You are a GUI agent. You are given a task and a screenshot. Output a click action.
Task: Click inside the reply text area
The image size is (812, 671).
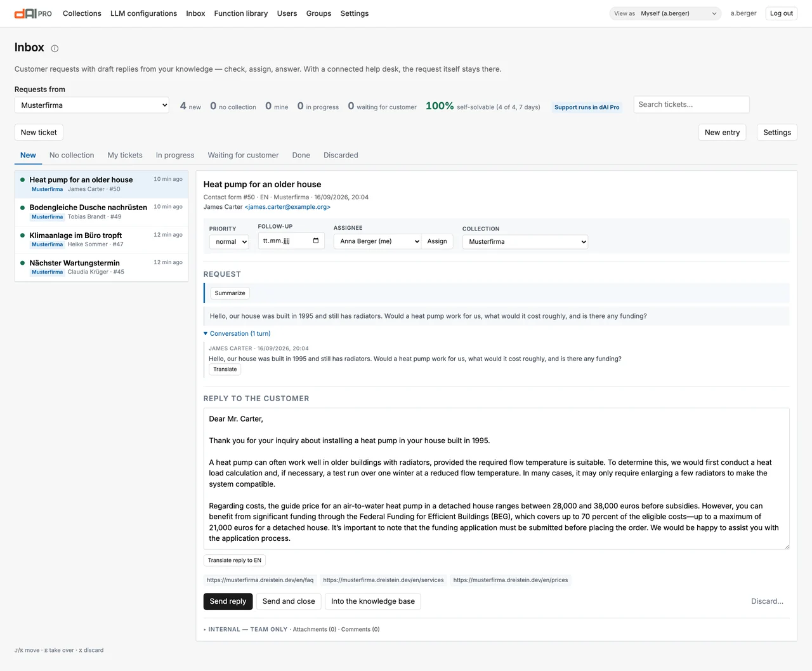tap(496, 479)
